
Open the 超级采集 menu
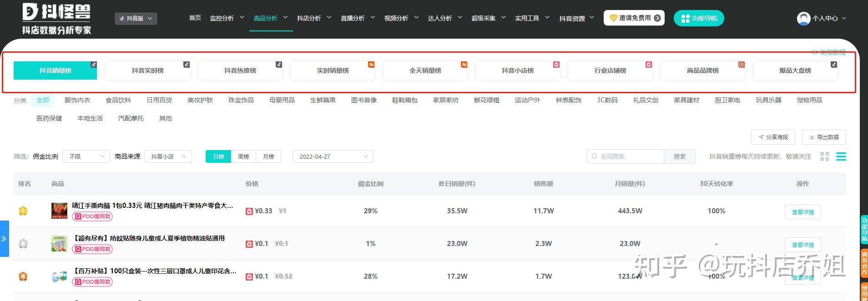tap(489, 18)
